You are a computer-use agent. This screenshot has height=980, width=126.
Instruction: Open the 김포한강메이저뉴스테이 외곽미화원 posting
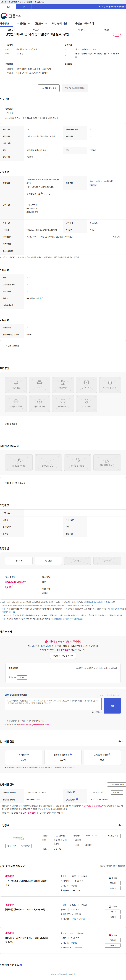point(27,940)
